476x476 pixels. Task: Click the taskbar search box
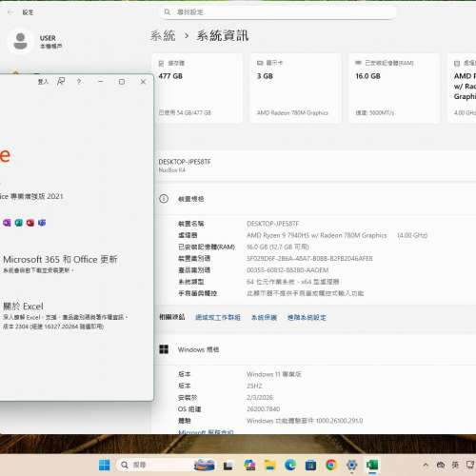pyautogui.click(x=152, y=465)
